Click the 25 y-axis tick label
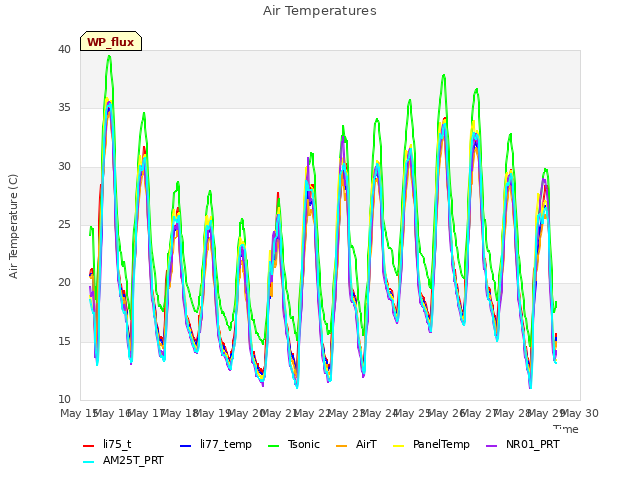Screen dimensions: 640x480 [x=64, y=224]
